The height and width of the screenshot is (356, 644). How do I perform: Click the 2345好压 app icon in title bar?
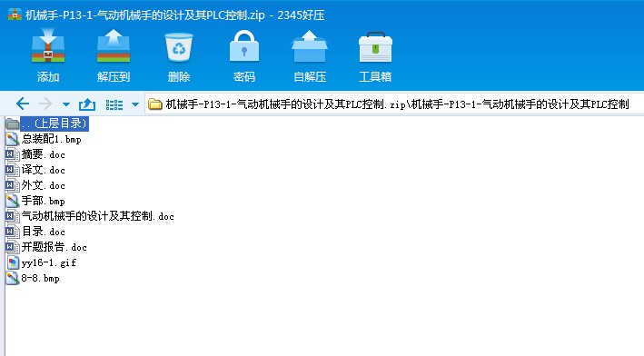tap(15, 15)
